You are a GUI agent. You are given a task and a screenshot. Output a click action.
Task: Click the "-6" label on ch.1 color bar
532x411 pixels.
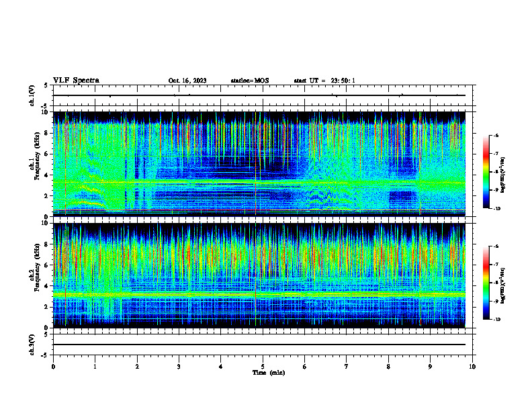coord(496,136)
